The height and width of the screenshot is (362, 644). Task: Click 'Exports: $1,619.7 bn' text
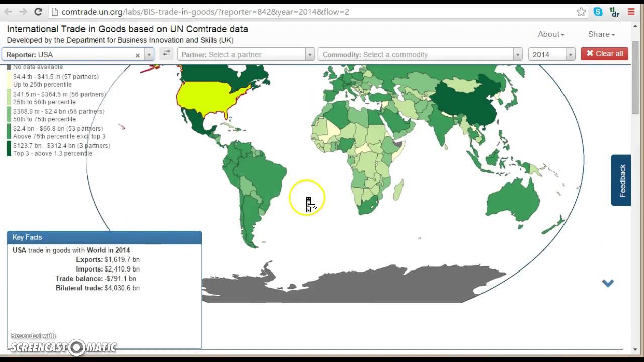click(x=108, y=260)
